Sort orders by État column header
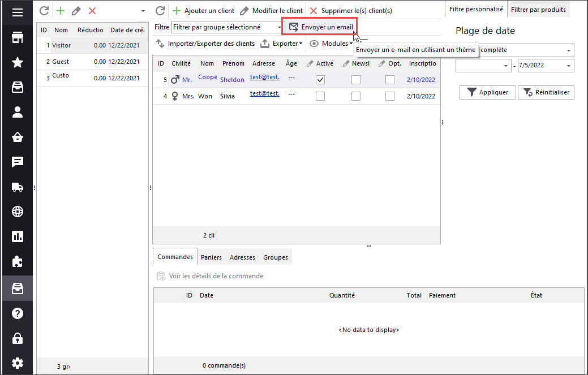The width and height of the screenshot is (588, 375). point(537,295)
